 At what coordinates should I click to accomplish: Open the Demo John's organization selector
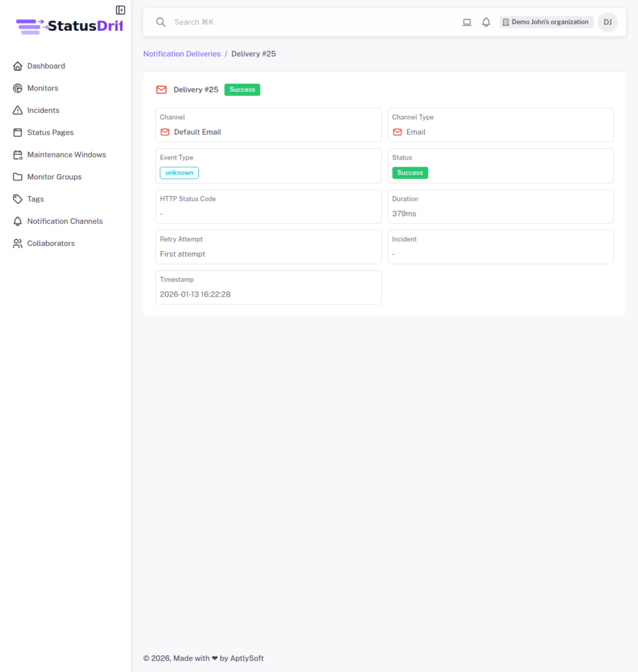click(546, 22)
